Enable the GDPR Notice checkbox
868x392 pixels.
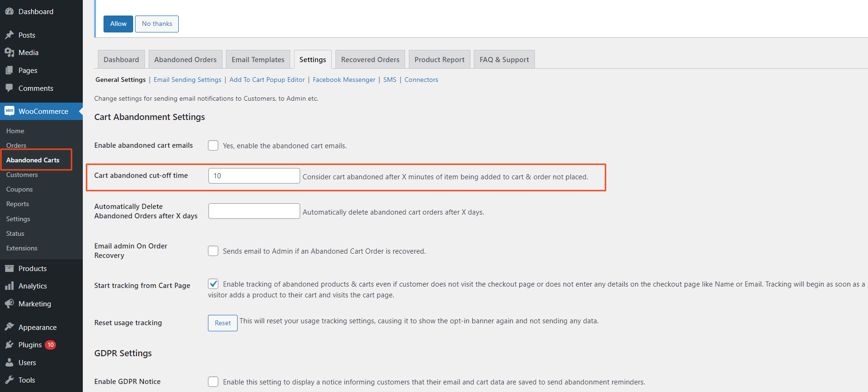pyautogui.click(x=213, y=382)
